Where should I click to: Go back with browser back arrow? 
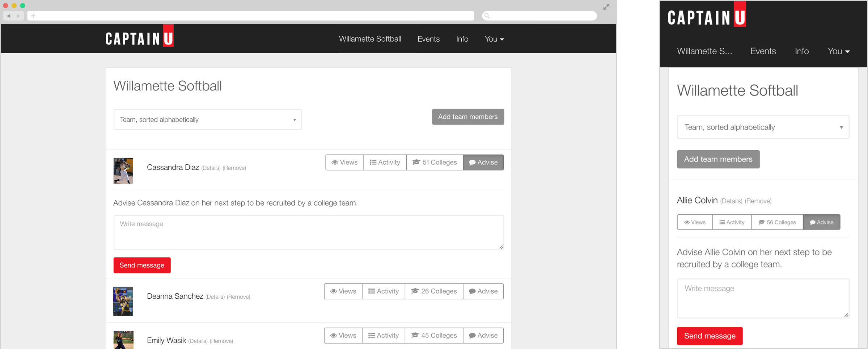click(9, 16)
